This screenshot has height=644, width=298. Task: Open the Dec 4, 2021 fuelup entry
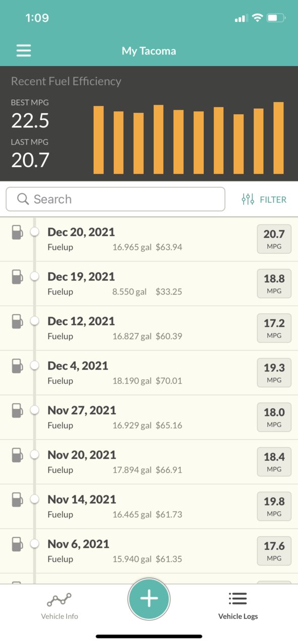click(x=149, y=373)
